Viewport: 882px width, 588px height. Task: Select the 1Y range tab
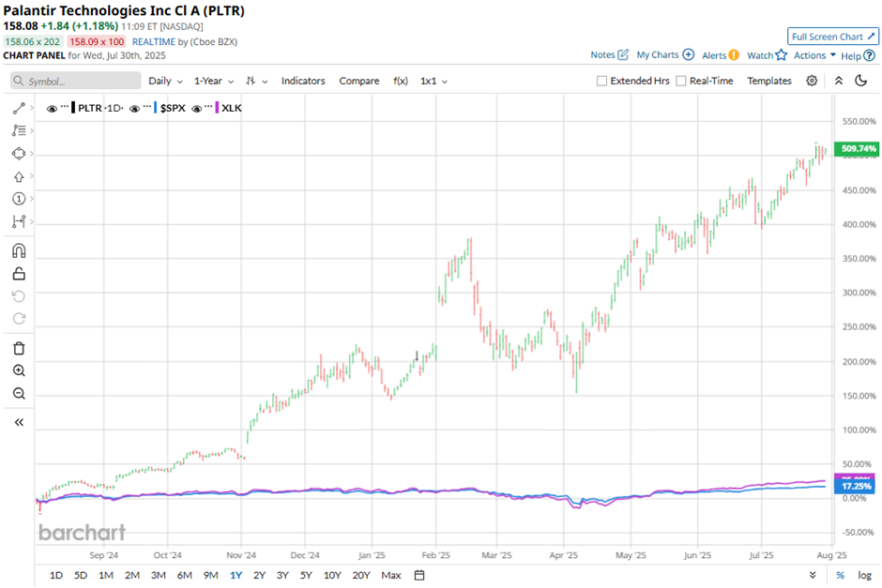tap(236, 575)
